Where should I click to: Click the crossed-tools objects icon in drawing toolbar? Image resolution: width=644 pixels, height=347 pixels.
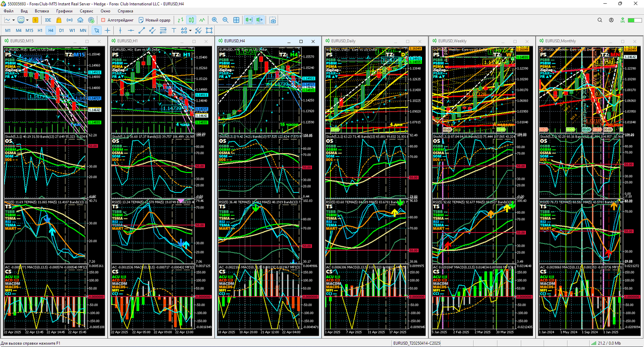tap(198, 31)
